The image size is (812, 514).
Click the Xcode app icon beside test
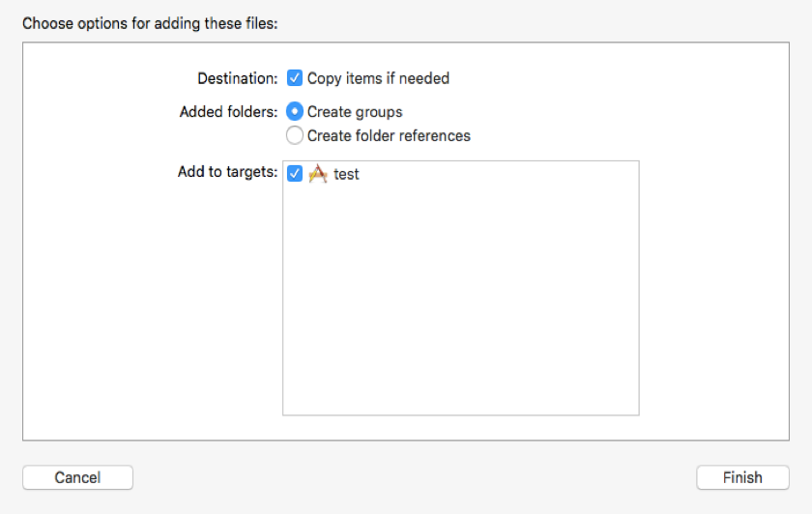point(318,175)
